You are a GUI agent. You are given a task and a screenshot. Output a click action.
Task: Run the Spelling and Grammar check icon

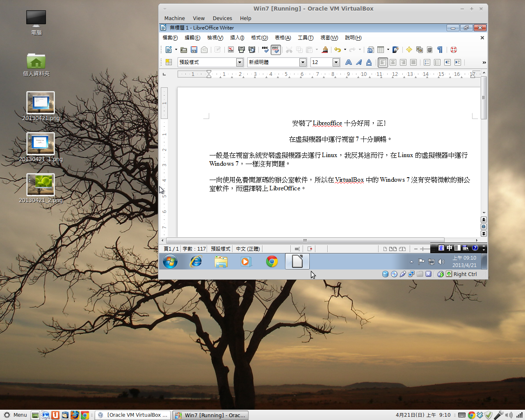pos(265,50)
